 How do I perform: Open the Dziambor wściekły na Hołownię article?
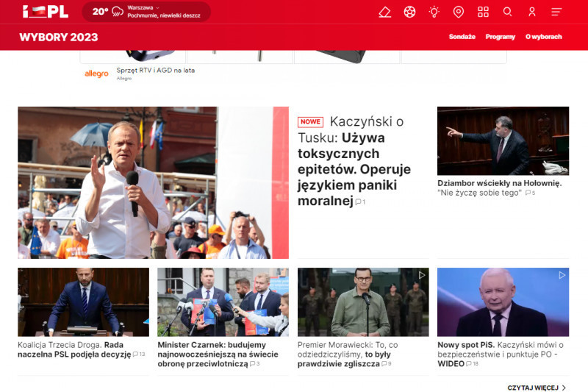click(499, 183)
